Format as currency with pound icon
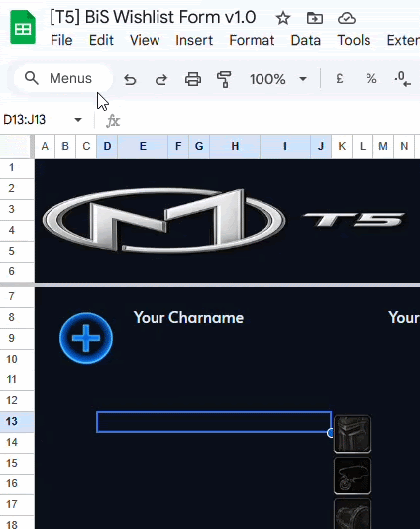The height and width of the screenshot is (529, 420). [x=340, y=79]
